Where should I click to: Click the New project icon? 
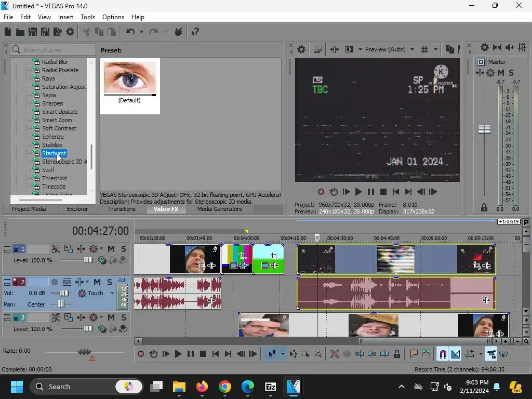[7, 32]
